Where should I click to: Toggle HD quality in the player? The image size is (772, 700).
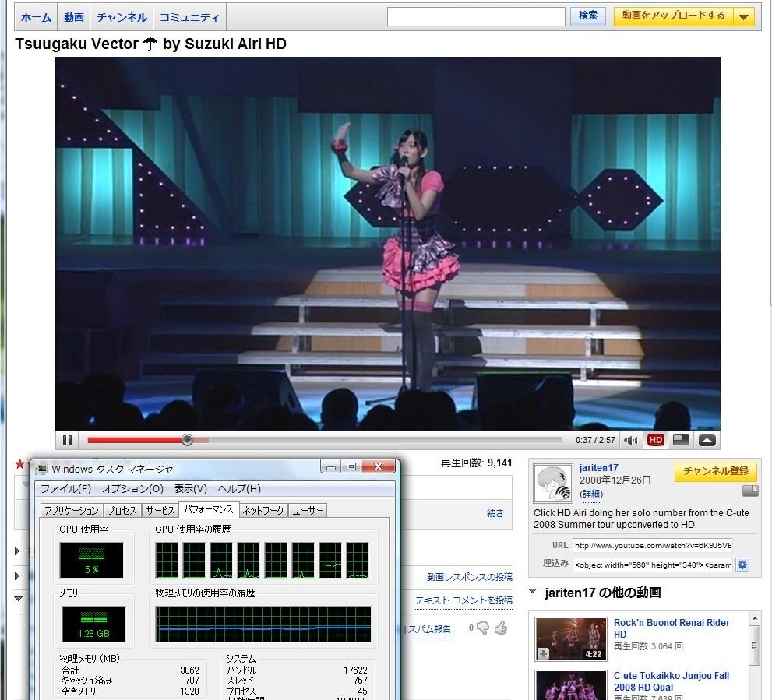pyautogui.click(x=655, y=440)
